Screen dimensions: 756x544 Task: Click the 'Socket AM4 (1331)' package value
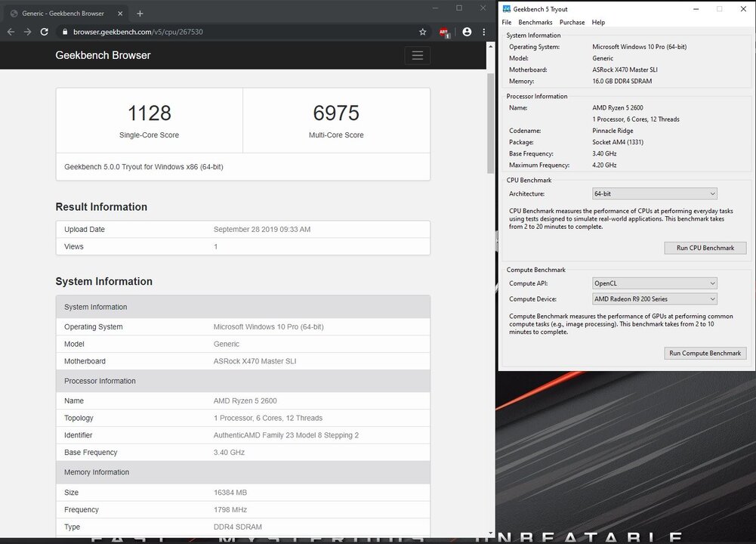[x=618, y=142]
